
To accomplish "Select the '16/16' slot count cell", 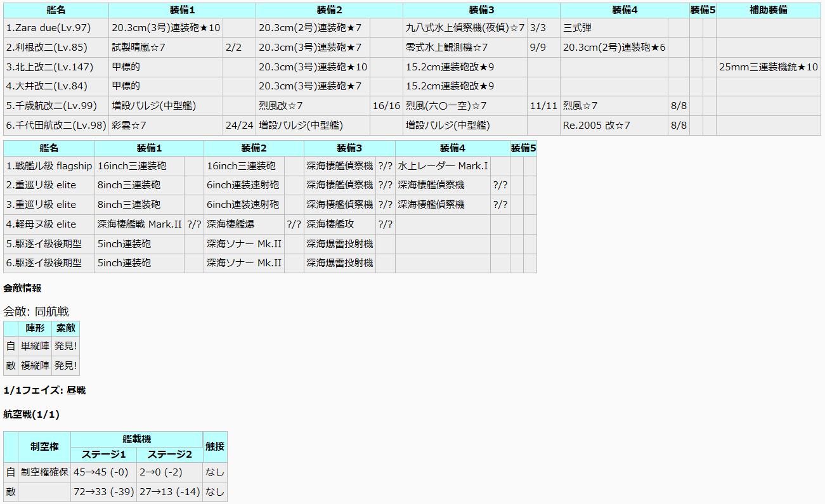I will tap(386, 106).
